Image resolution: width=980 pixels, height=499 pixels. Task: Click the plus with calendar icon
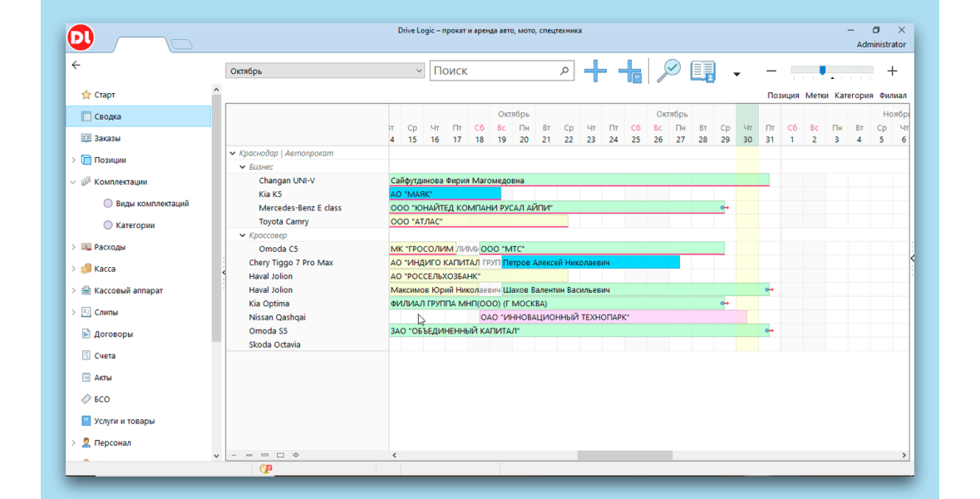click(630, 72)
